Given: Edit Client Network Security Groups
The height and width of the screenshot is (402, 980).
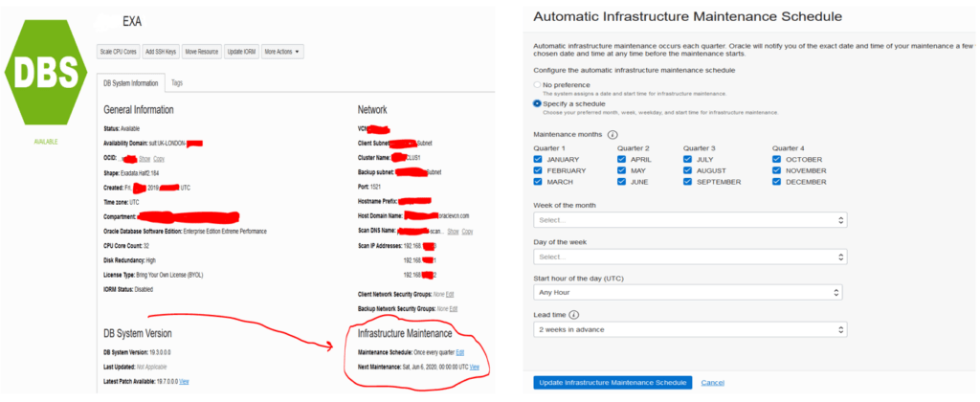Looking at the screenshot, I should (450, 294).
